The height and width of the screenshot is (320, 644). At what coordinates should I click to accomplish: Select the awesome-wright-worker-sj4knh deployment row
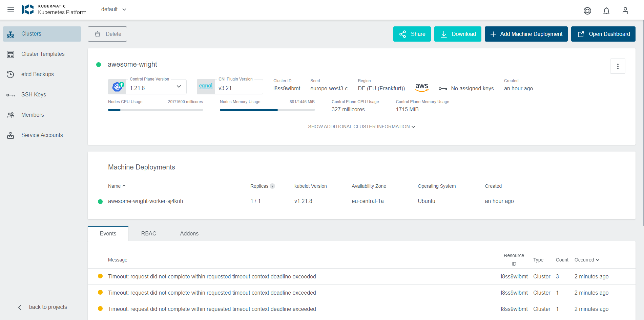(x=145, y=201)
